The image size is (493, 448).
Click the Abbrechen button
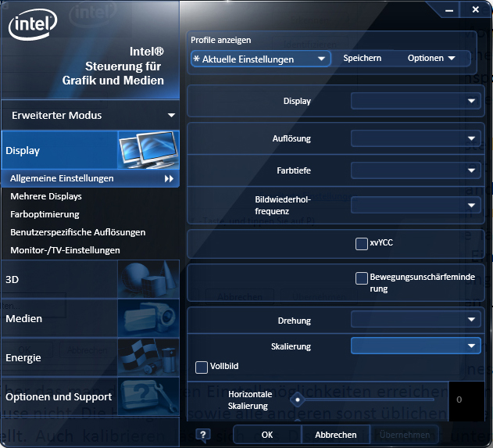coord(336,435)
